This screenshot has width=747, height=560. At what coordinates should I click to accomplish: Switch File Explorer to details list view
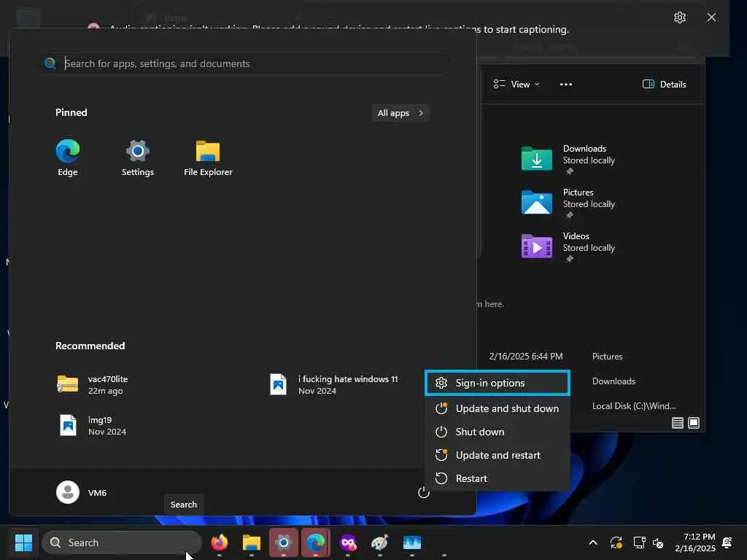click(x=678, y=423)
